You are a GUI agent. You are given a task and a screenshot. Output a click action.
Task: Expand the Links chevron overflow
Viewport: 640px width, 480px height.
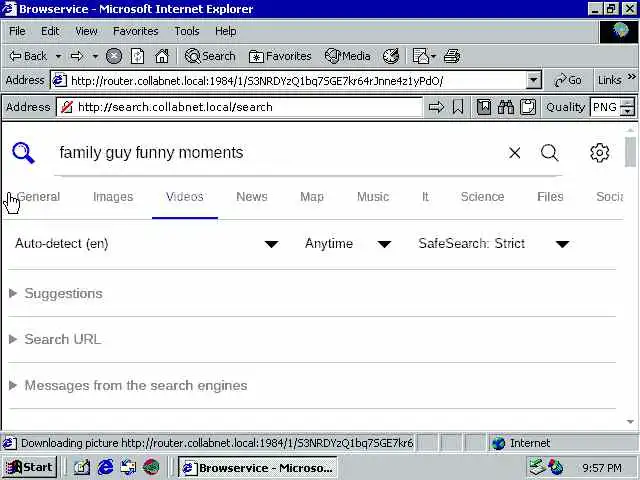631,77
